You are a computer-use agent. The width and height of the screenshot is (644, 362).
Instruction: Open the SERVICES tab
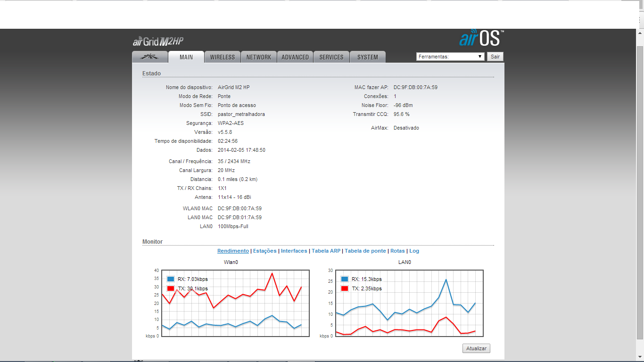[331, 57]
